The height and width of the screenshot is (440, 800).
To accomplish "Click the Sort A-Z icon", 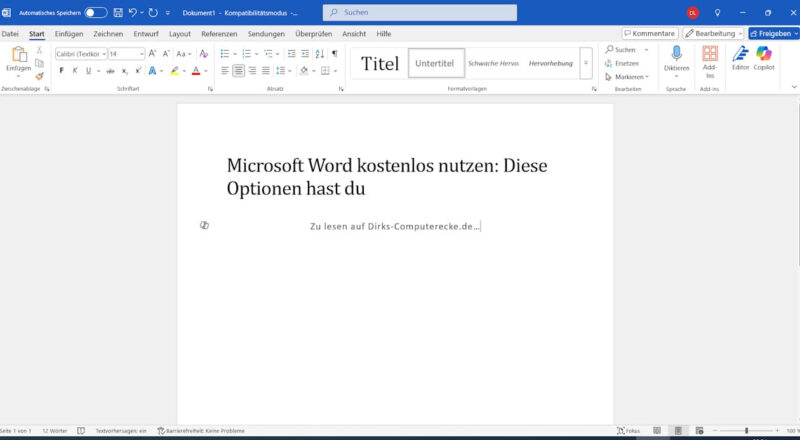I will pos(319,54).
